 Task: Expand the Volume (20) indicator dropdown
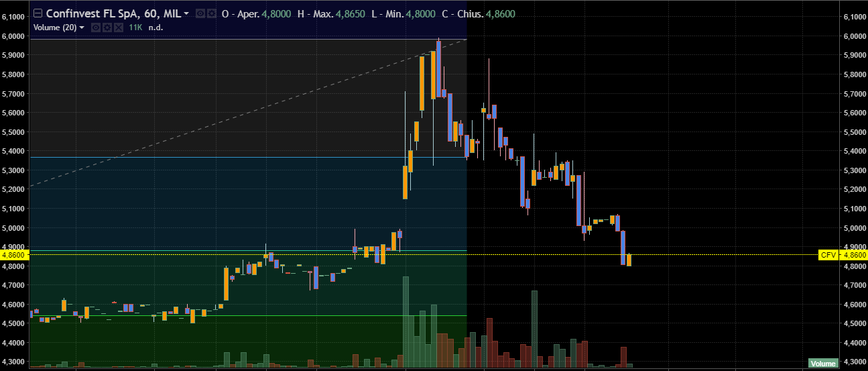pyautogui.click(x=82, y=28)
